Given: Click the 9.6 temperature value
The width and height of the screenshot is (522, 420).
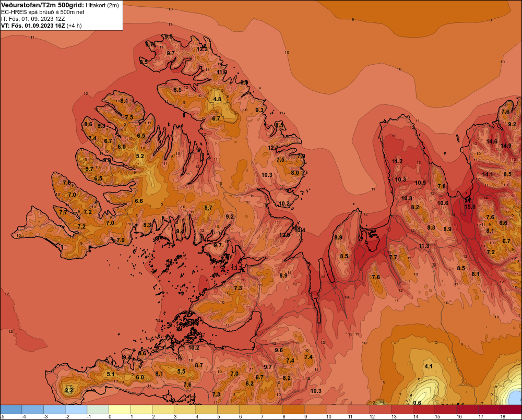Looking at the screenshot, I should click(x=279, y=350).
